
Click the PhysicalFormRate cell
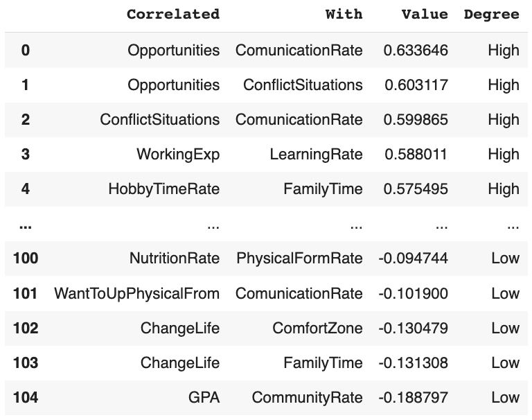pyautogui.click(x=299, y=259)
